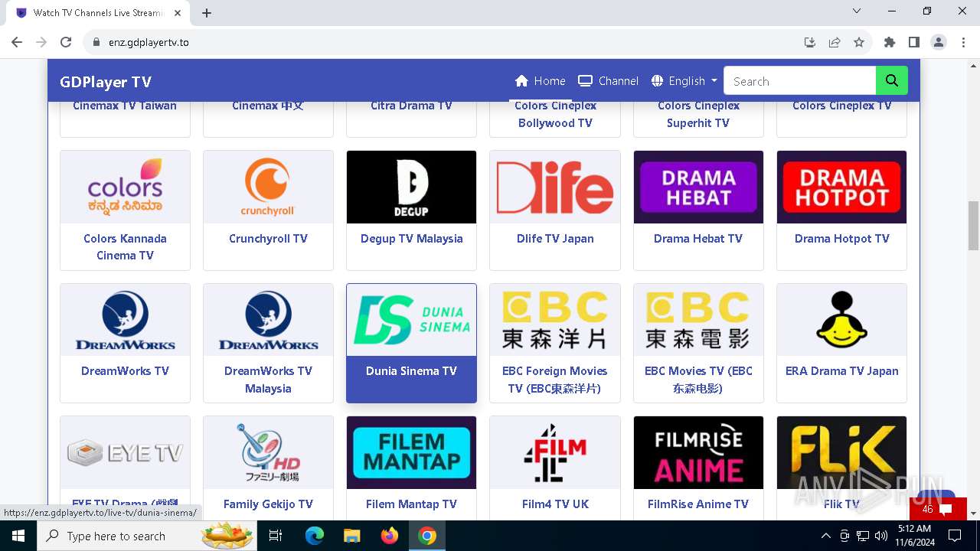Open the Filem Mantap logo thumbnail
The width and height of the screenshot is (980, 551).
point(411,452)
